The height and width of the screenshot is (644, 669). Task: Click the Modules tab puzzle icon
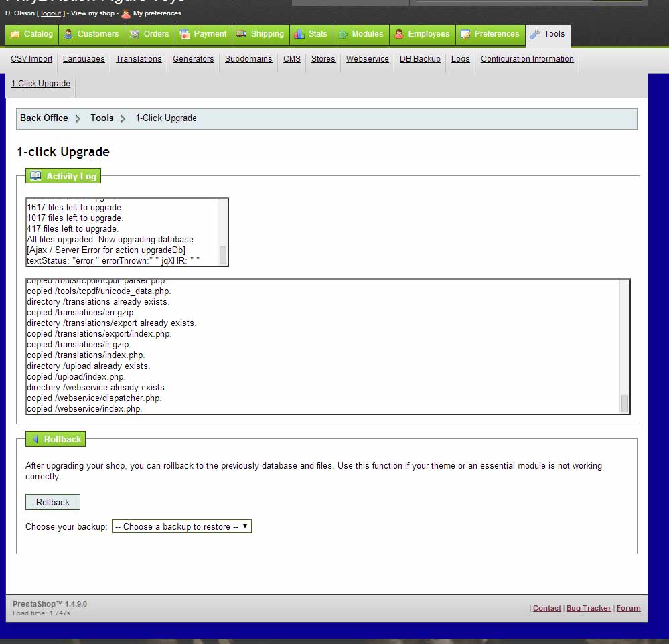pyautogui.click(x=343, y=35)
